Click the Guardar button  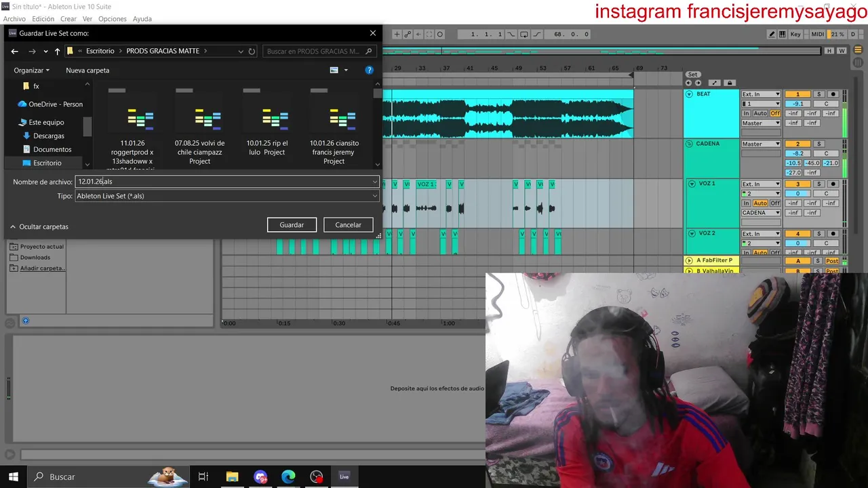click(x=292, y=224)
